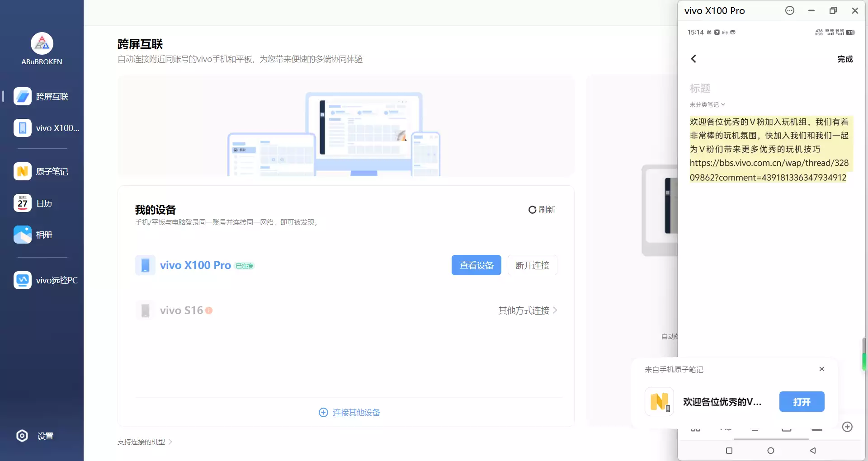868x461 pixels.
Task: Close the 来自手机原子笔记 notification
Action: (x=822, y=369)
